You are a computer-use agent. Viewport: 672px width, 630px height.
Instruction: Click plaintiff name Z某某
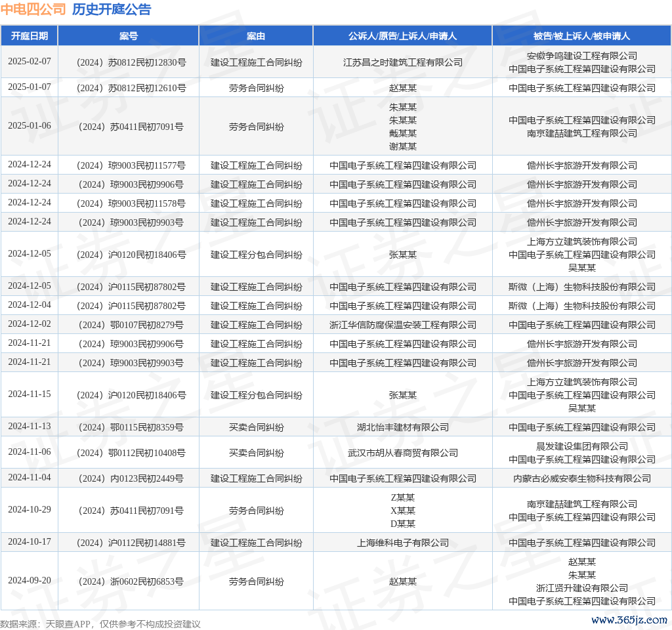coord(402,497)
